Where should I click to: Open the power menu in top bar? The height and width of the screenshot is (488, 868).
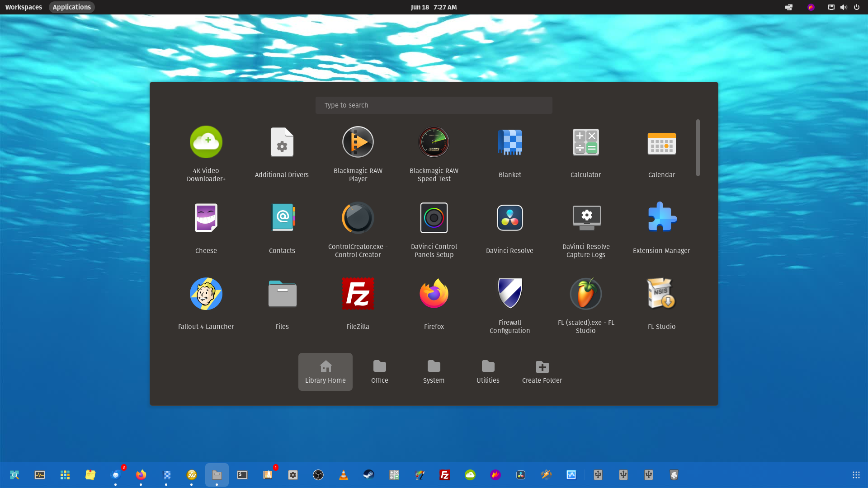(x=856, y=7)
